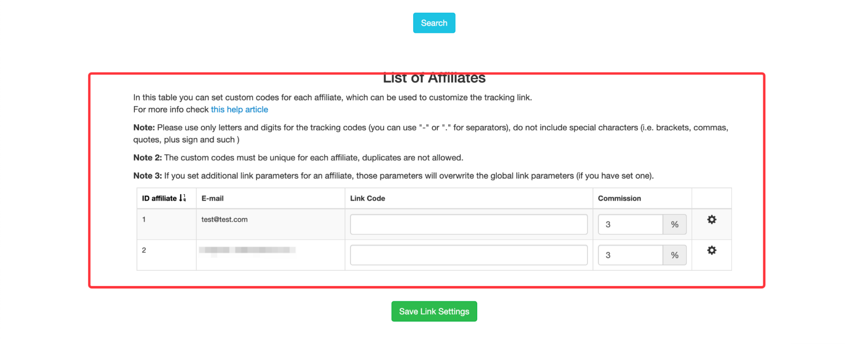Click the percent symbol in first commission row
The width and height of the screenshot is (868, 344).
(x=674, y=224)
